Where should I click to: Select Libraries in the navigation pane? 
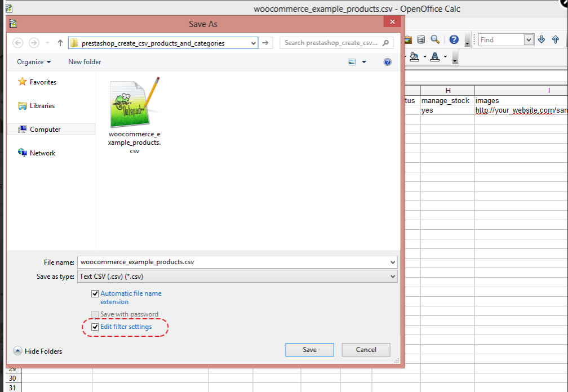[x=37, y=106]
